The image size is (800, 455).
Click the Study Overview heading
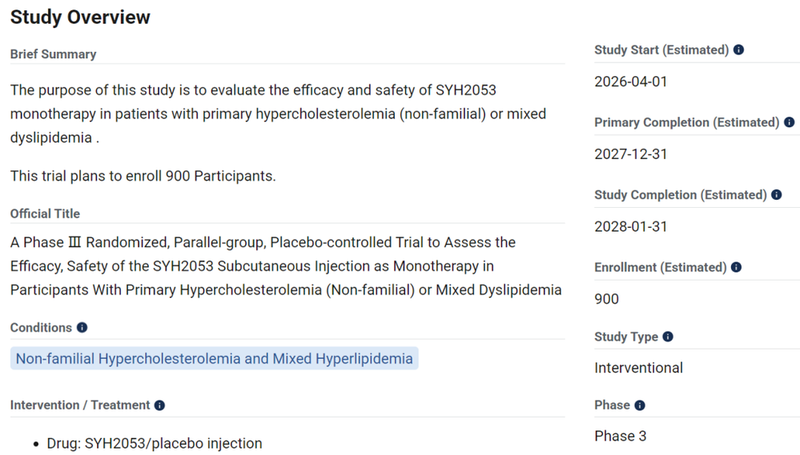[x=80, y=17]
